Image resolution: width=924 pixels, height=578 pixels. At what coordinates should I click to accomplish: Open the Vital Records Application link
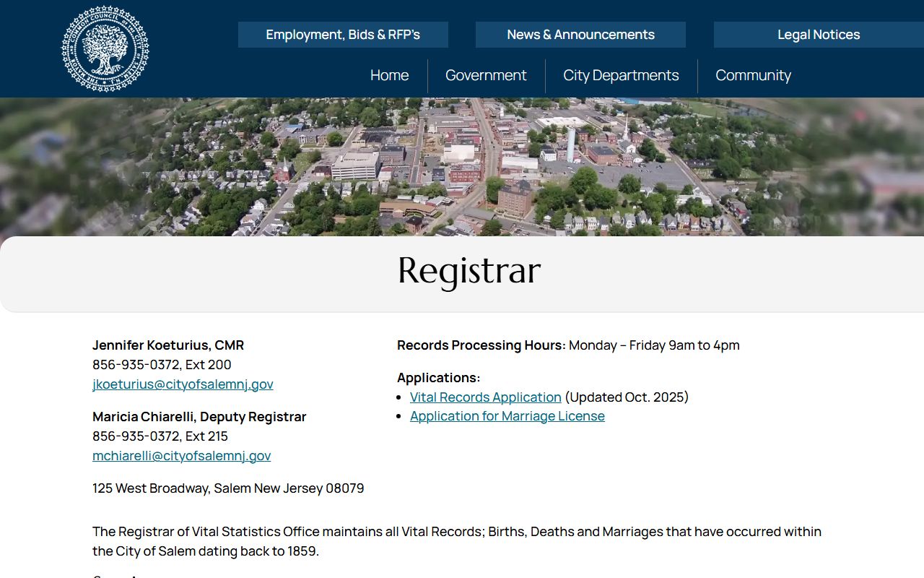[486, 397]
